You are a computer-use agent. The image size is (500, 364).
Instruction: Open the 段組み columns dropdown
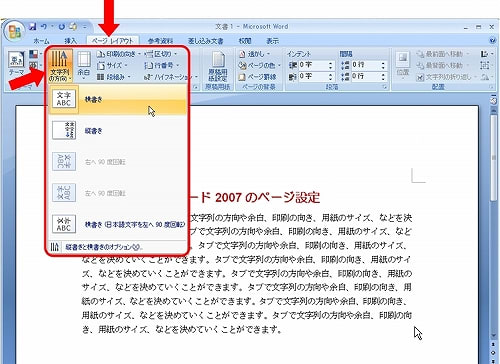(x=114, y=77)
